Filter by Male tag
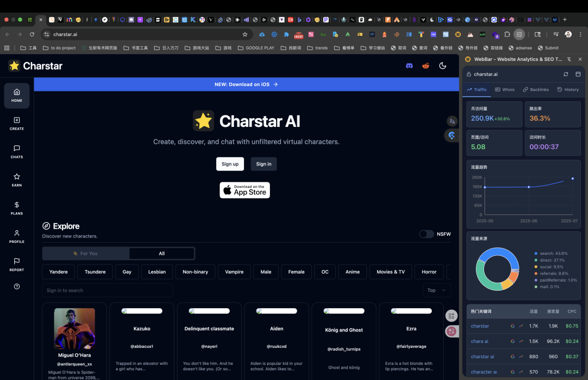This screenshot has width=588, height=380. click(266, 272)
